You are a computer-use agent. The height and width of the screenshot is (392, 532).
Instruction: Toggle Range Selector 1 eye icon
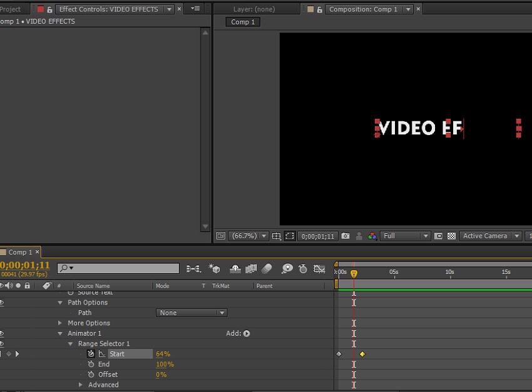coord(1,344)
